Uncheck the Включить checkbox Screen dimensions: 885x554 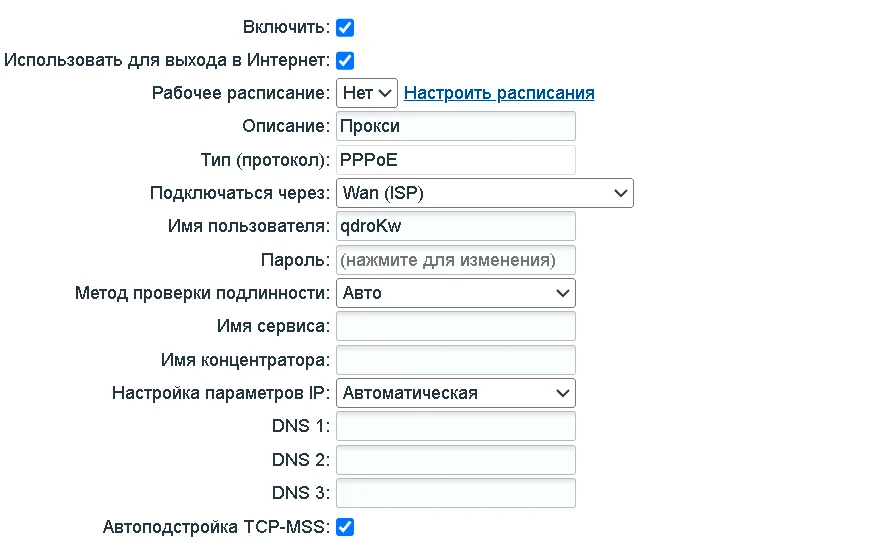345,28
